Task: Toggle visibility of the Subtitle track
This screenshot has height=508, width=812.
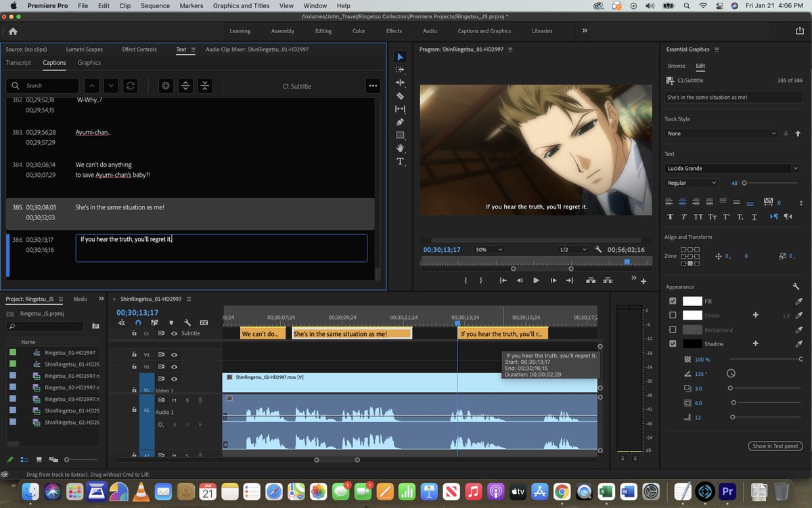Action: 174,333
